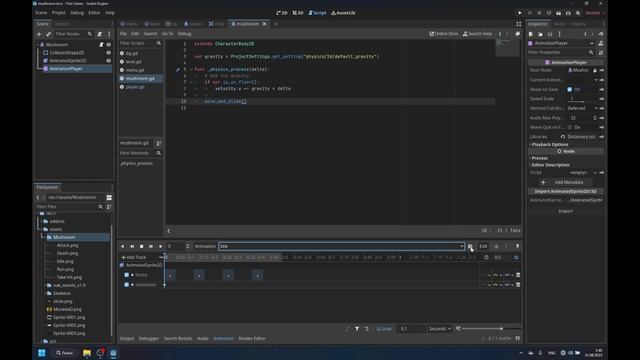Delete the frame track with trash icon
The image size is (640, 360).
point(518,275)
